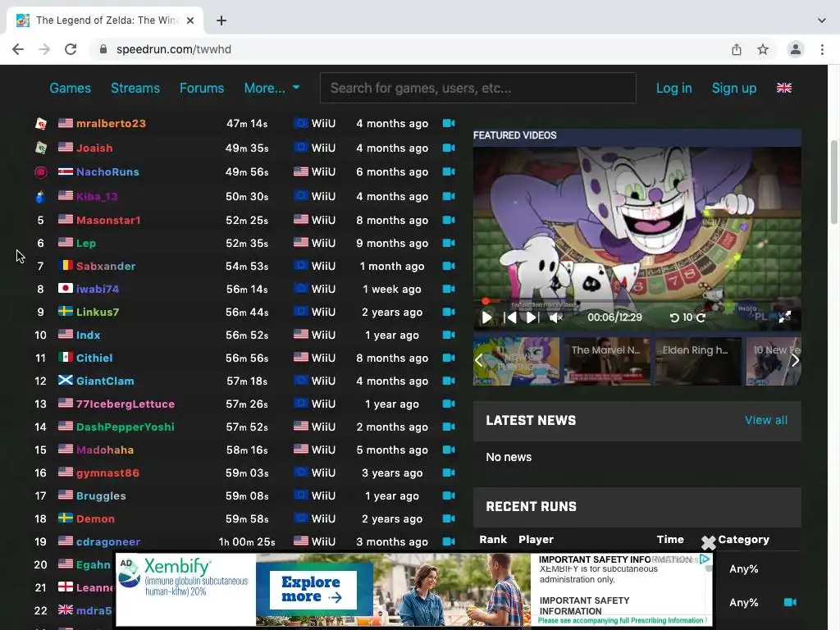Open video icon for Masonstar1's run
This screenshot has height=630, width=840.
[x=449, y=220]
